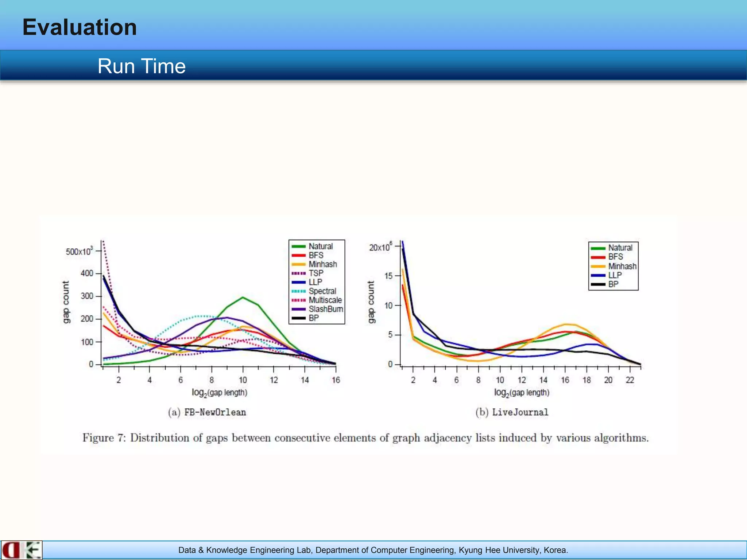Click the y-axis tick 400 on left chart
This screenshot has width=747, height=560.
(87, 273)
